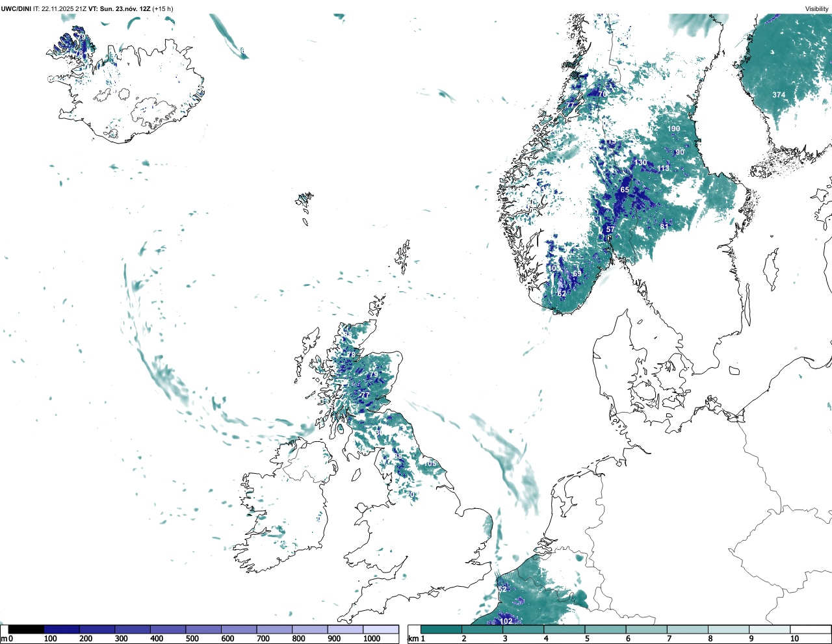Click the 90 visibility value in Sweden
This screenshot has width=832, height=644.
pos(680,152)
